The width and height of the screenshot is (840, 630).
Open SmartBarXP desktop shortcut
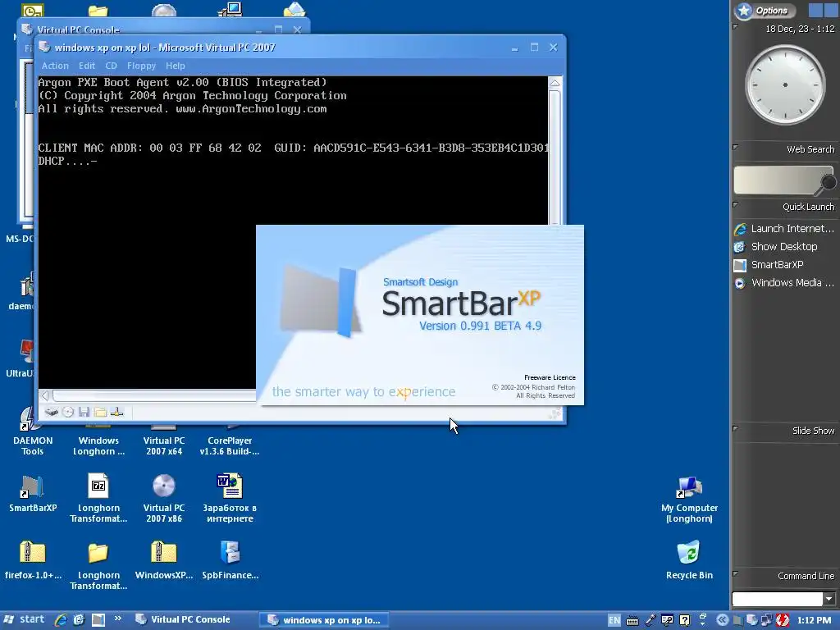point(32,493)
